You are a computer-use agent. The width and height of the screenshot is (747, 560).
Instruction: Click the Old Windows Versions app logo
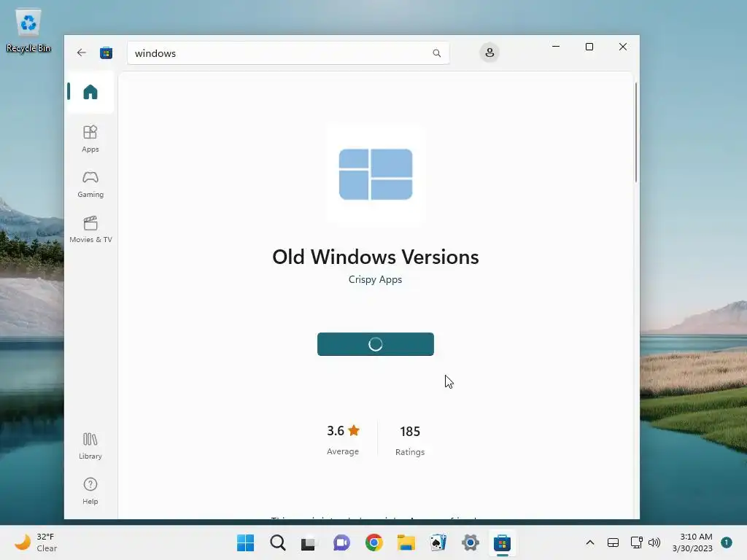[376, 174]
